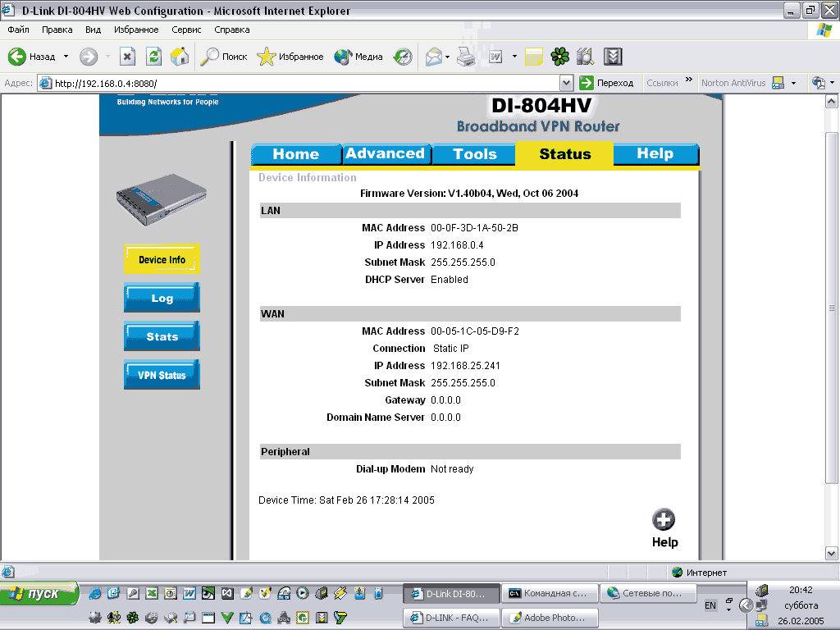The height and width of the screenshot is (630, 840).
Task: Click the LAN MAC Address 00-0F-3D-1A-50-2B
Action: click(474, 228)
